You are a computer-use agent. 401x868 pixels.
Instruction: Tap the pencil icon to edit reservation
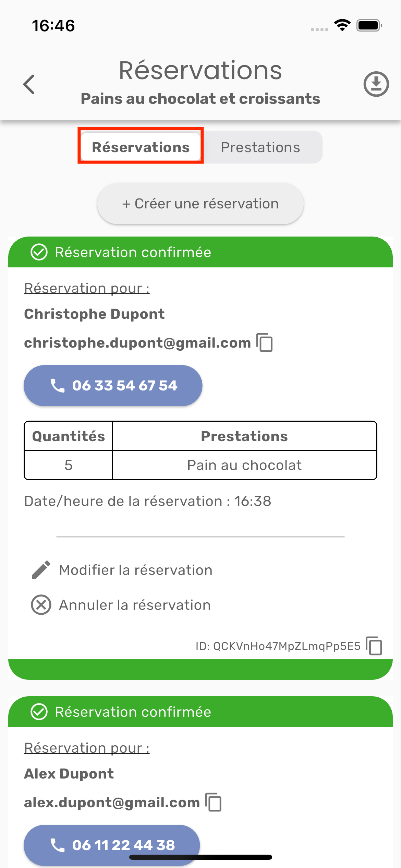pyautogui.click(x=41, y=570)
